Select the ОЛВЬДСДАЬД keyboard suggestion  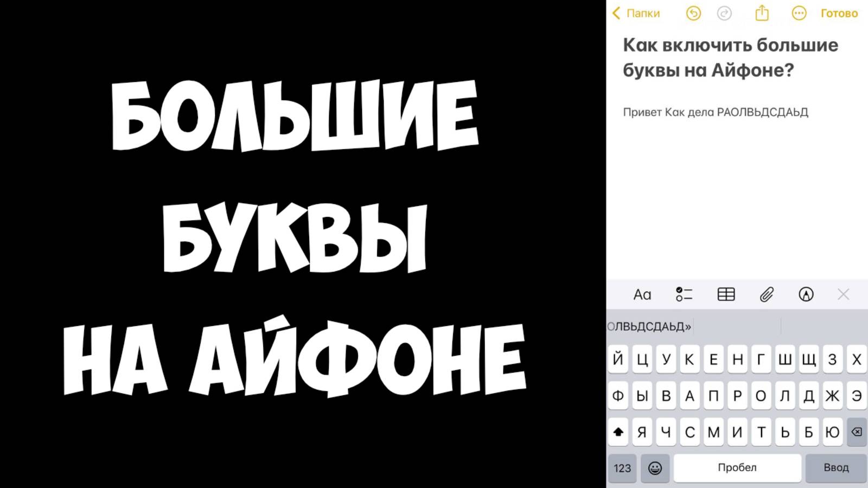coord(649,326)
